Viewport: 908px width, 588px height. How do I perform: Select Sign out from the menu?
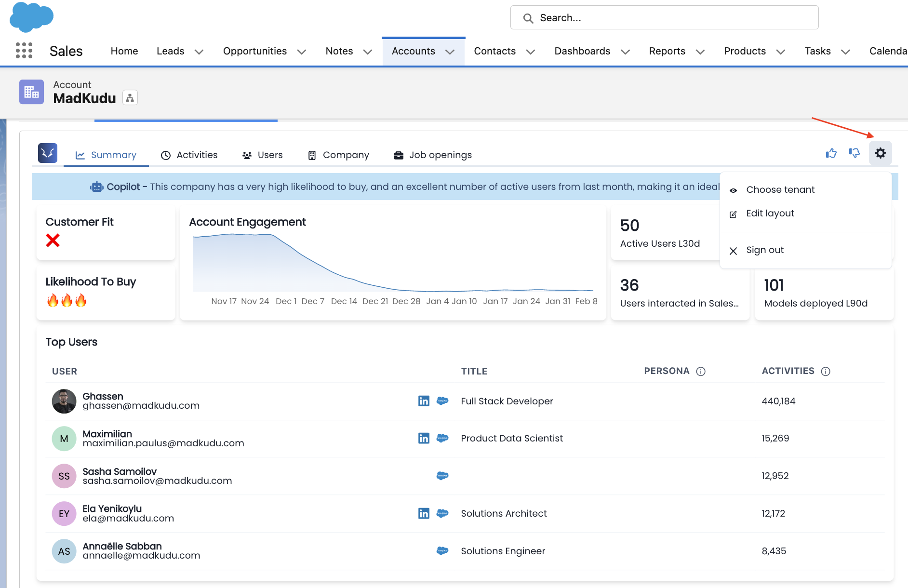tap(806, 250)
